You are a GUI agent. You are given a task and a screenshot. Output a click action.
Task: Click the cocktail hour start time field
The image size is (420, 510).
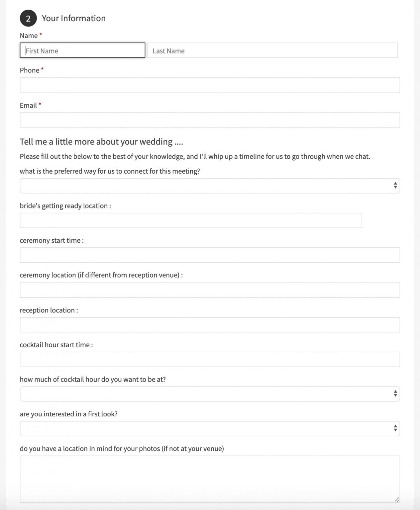click(210, 359)
